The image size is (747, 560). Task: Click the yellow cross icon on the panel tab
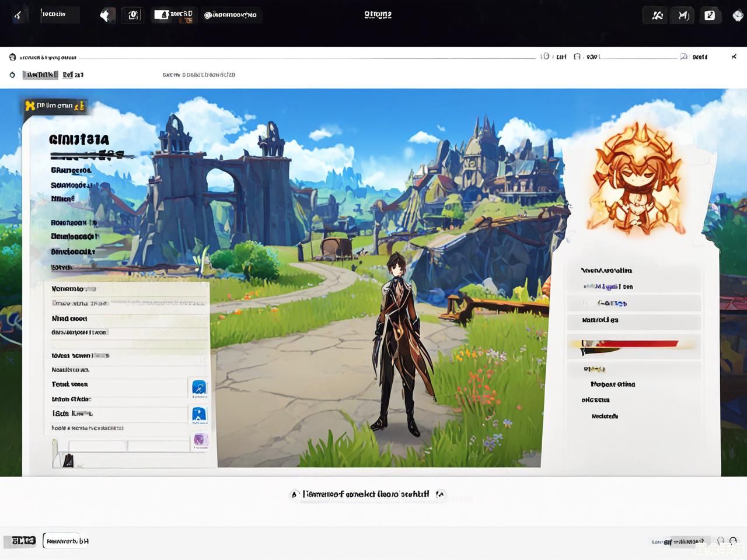[x=30, y=106]
